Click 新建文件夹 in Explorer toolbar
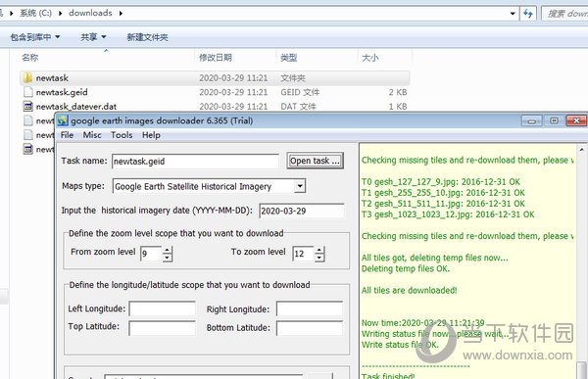Image resolution: width=588 pixels, height=379 pixels. point(147,37)
